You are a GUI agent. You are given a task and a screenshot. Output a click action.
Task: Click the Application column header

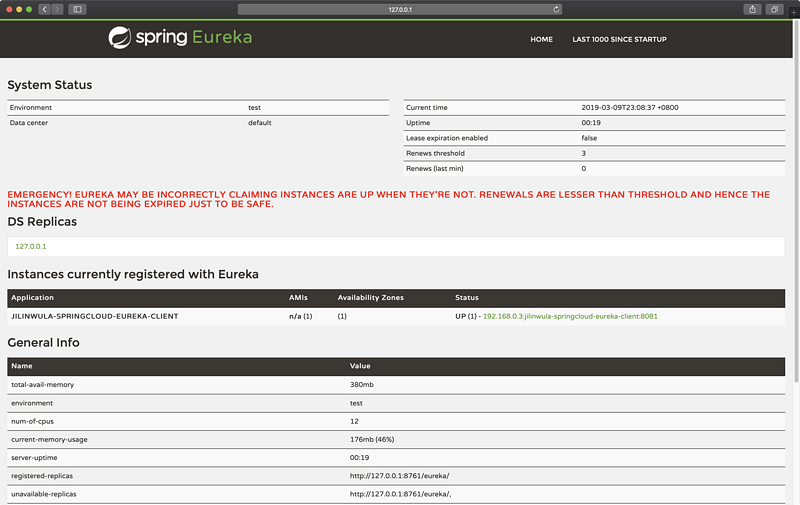tap(32, 297)
